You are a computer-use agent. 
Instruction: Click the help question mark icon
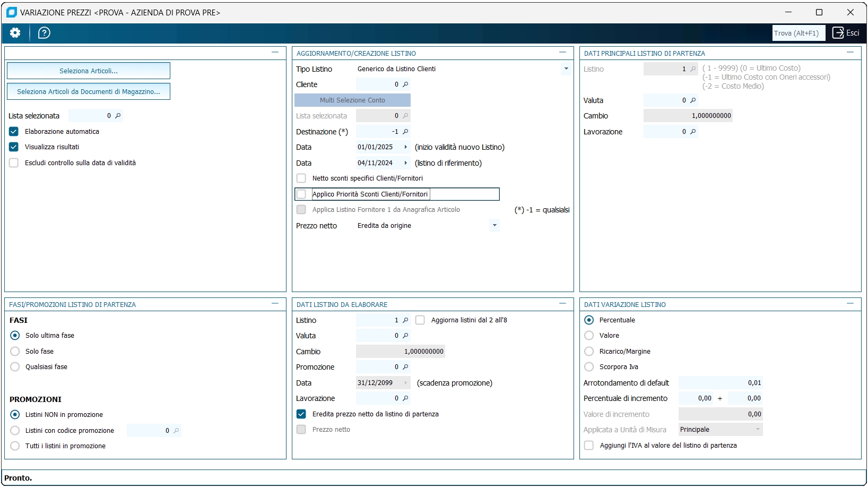pyautogui.click(x=45, y=33)
